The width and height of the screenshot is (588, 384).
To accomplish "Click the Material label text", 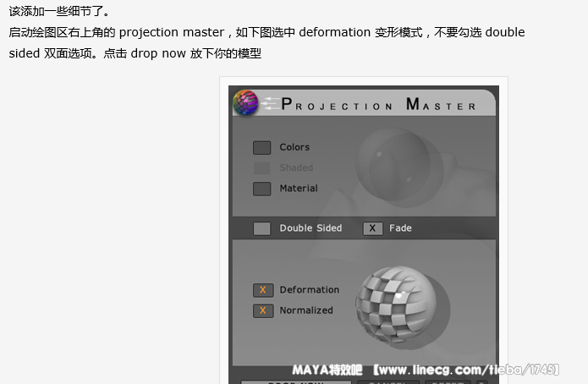I will 299,189.
